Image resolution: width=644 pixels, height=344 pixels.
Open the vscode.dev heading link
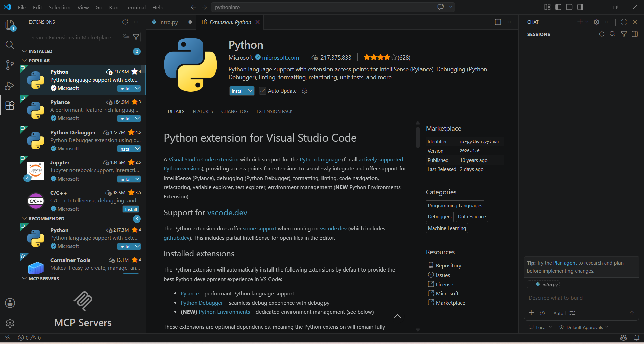click(227, 213)
